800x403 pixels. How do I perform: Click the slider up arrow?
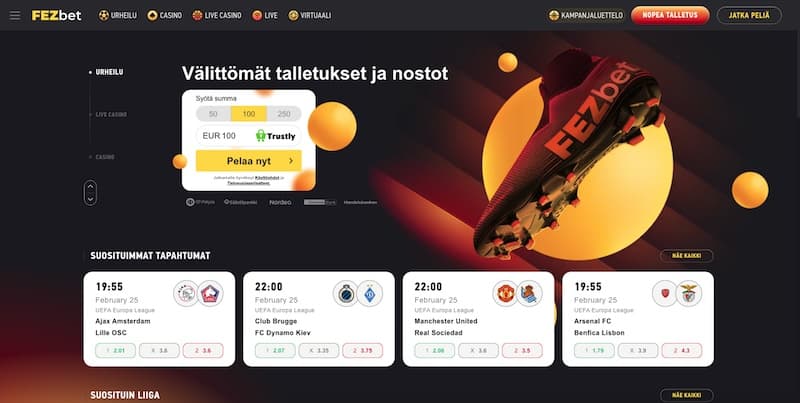pyautogui.click(x=90, y=187)
